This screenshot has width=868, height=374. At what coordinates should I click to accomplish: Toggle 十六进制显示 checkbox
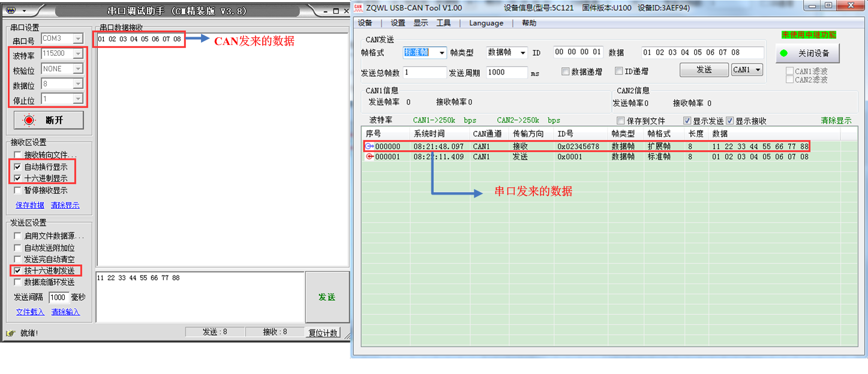pyautogui.click(x=17, y=178)
